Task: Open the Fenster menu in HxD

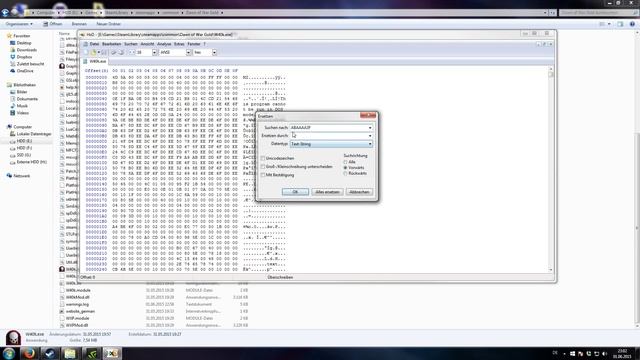Action: tap(194, 44)
